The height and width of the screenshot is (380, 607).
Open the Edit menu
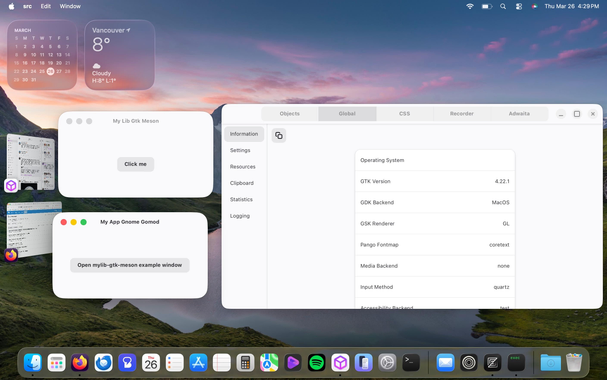pyautogui.click(x=46, y=6)
